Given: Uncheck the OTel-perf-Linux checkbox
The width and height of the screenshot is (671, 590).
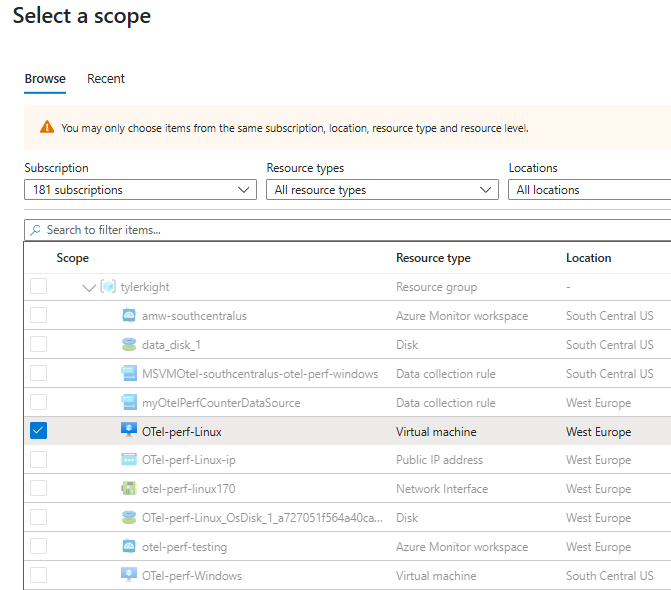Looking at the screenshot, I should (x=39, y=431).
